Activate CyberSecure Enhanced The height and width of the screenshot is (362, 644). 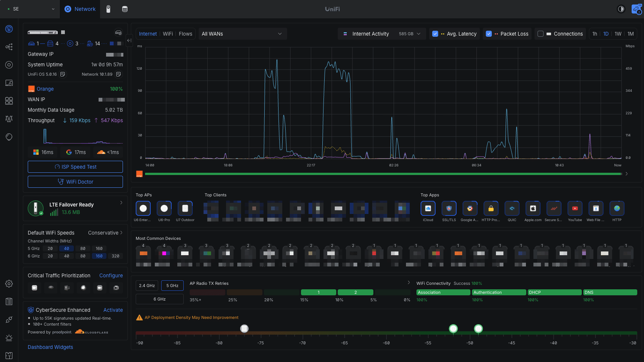pos(113,310)
